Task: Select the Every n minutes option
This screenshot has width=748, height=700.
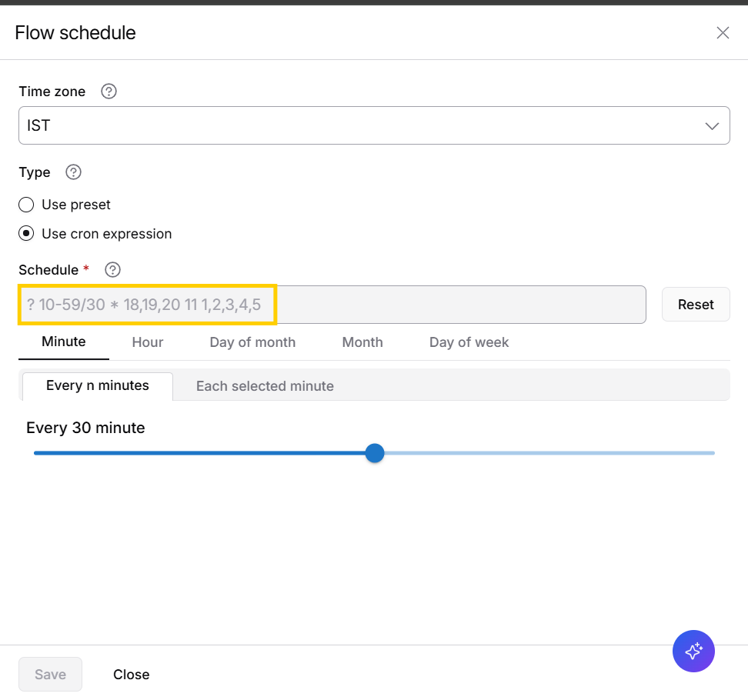Action: pyautogui.click(x=98, y=385)
